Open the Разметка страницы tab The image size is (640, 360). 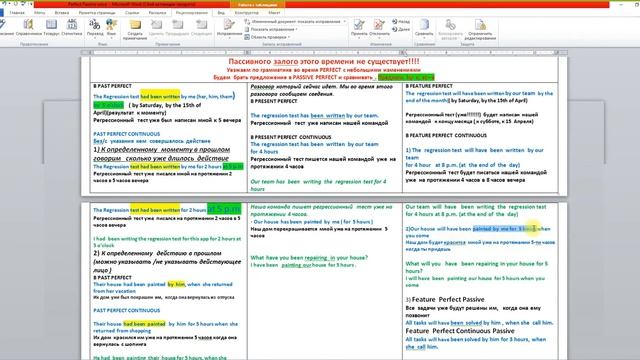coord(97,13)
